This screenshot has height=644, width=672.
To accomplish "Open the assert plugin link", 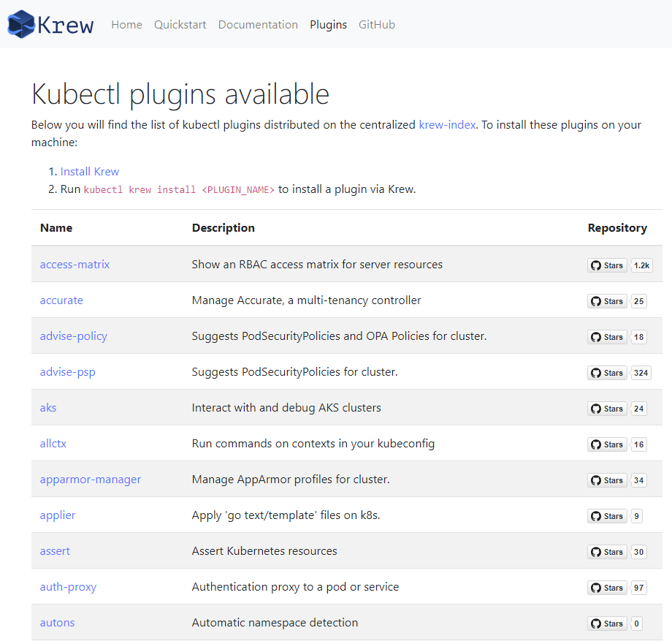I will coord(55,551).
